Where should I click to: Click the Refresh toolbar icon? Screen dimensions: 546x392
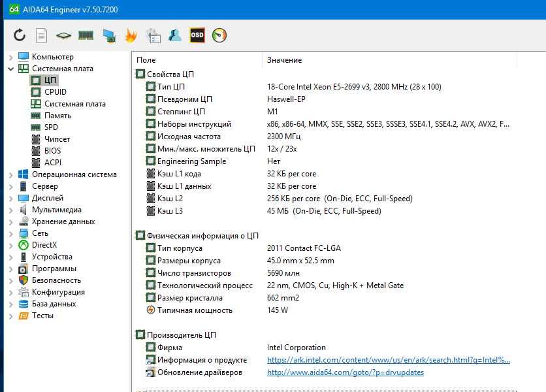pyautogui.click(x=20, y=35)
